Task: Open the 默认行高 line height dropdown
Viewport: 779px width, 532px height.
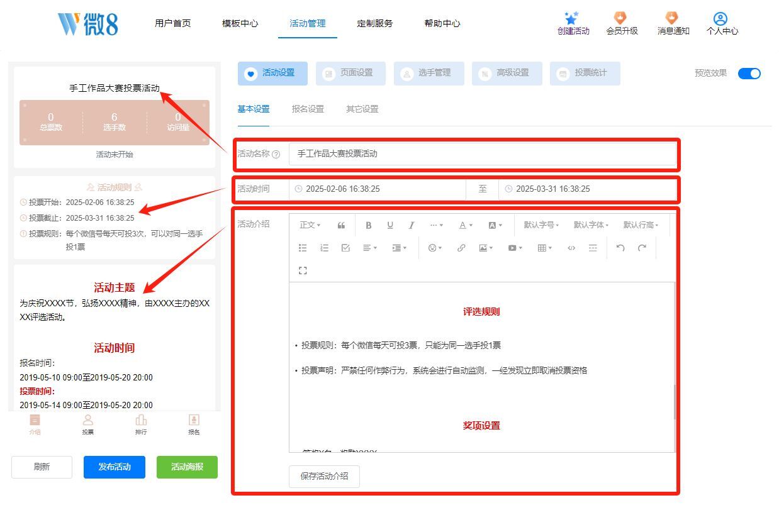Action: point(641,225)
